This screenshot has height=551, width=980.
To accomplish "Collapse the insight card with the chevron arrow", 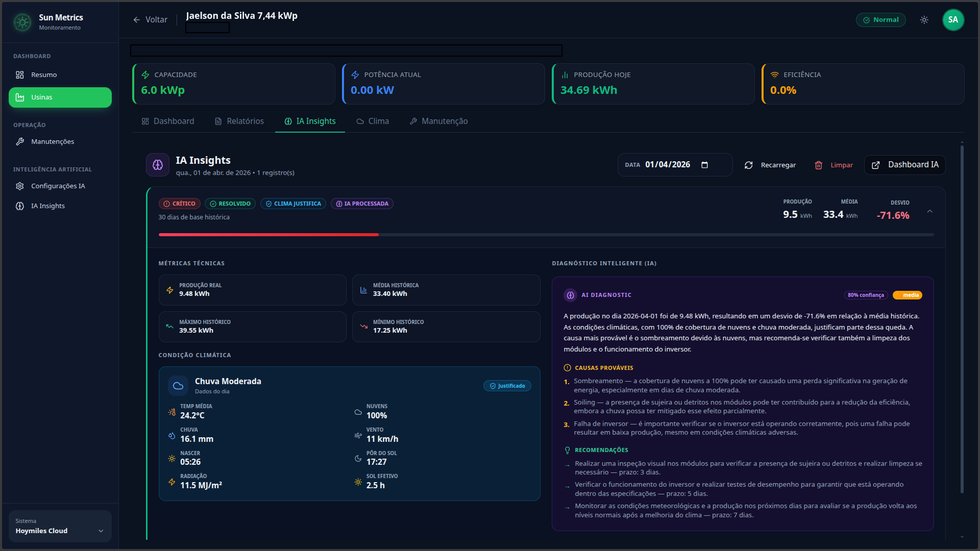I will (930, 211).
